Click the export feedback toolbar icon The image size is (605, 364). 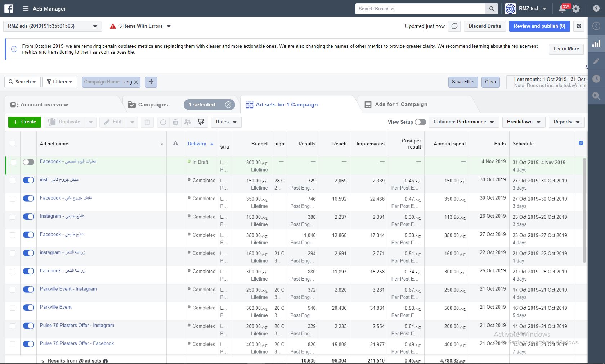(201, 122)
